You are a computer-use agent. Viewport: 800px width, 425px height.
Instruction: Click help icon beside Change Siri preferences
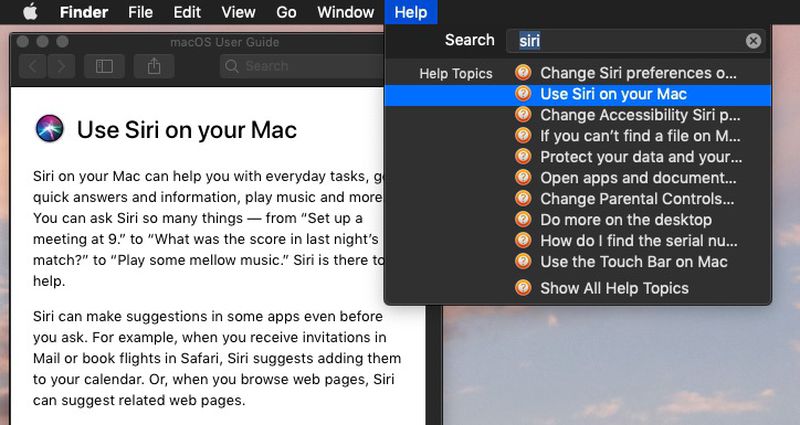coord(523,72)
